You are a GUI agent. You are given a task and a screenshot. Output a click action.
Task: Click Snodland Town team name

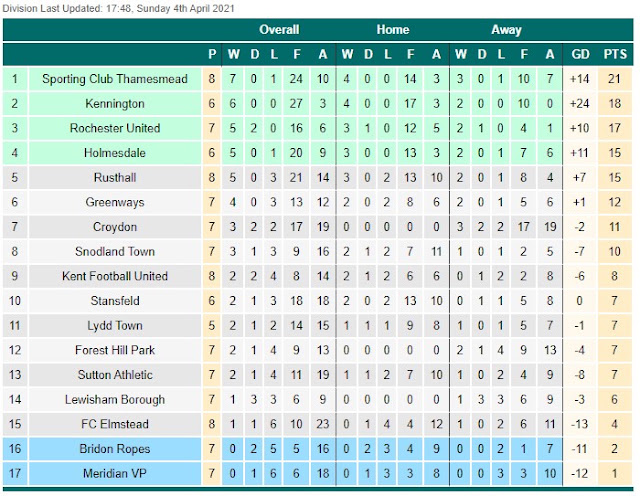point(115,251)
